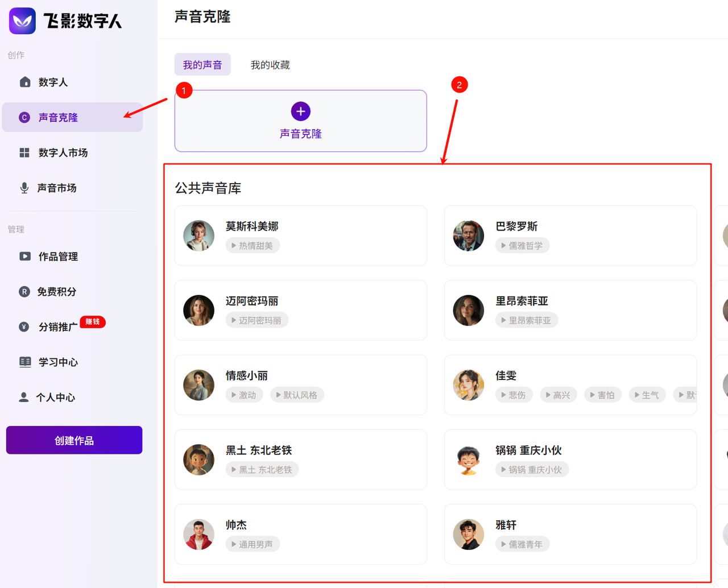Play 情感小丽's 激动 style sample
Viewport: 728px width, 588px height.
[244, 395]
